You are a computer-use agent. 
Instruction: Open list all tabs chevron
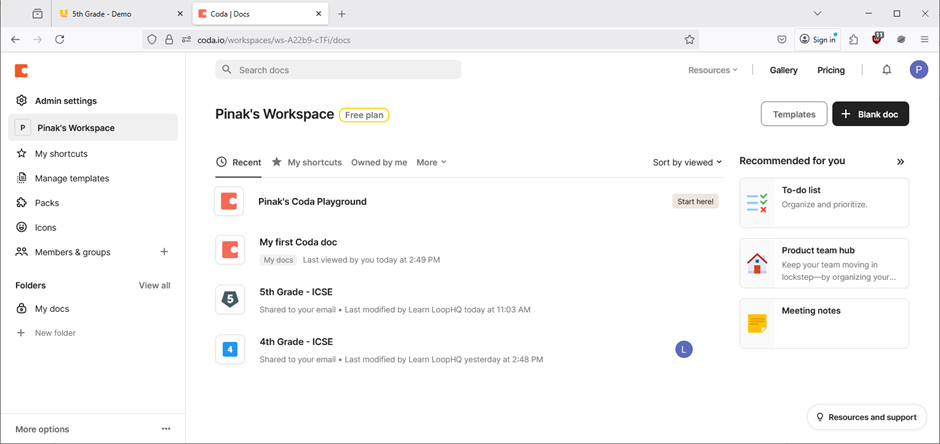coord(817,13)
